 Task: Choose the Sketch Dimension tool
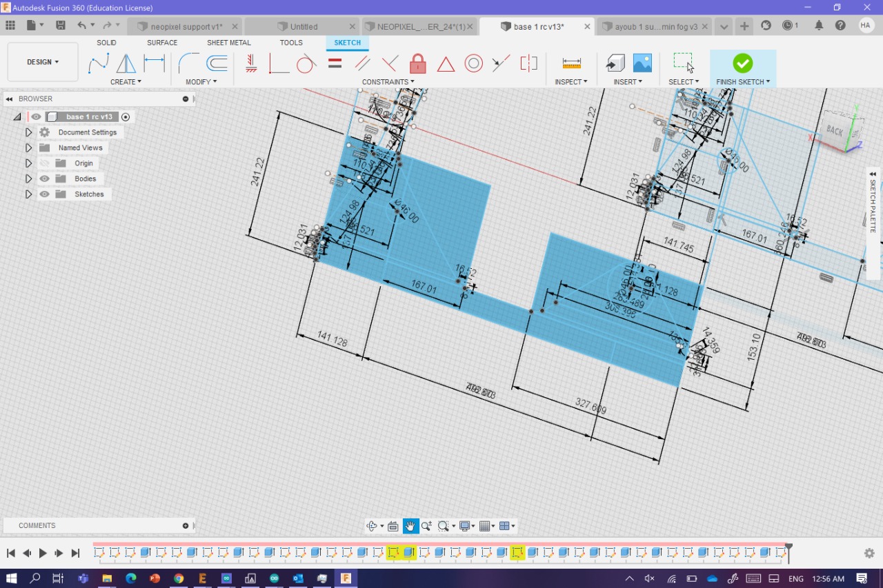[154, 63]
